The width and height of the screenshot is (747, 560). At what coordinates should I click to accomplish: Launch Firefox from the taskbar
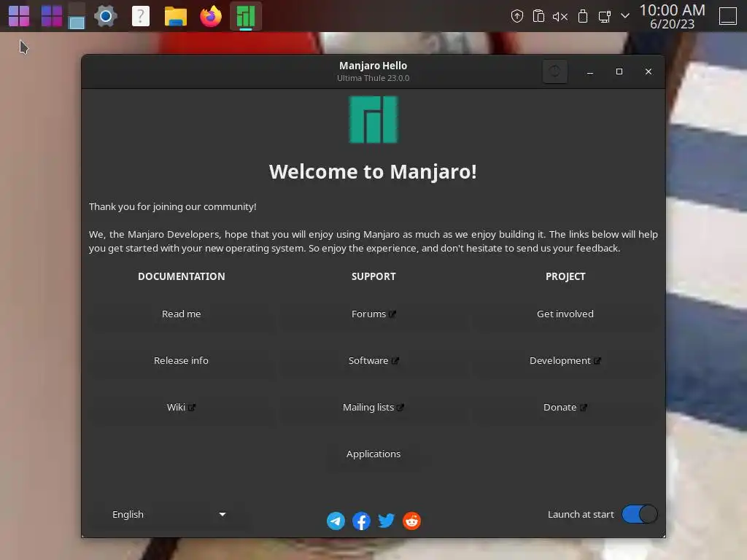point(211,17)
